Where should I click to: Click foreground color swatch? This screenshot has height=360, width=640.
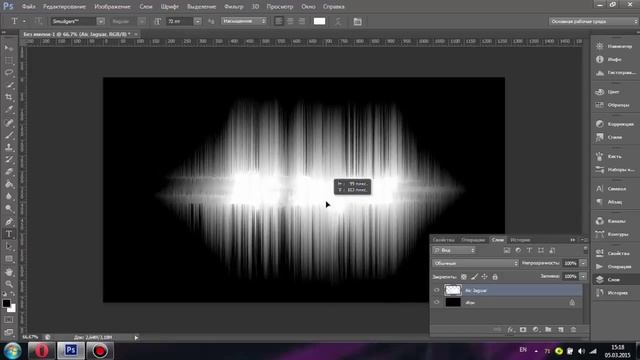click(x=6, y=303)
